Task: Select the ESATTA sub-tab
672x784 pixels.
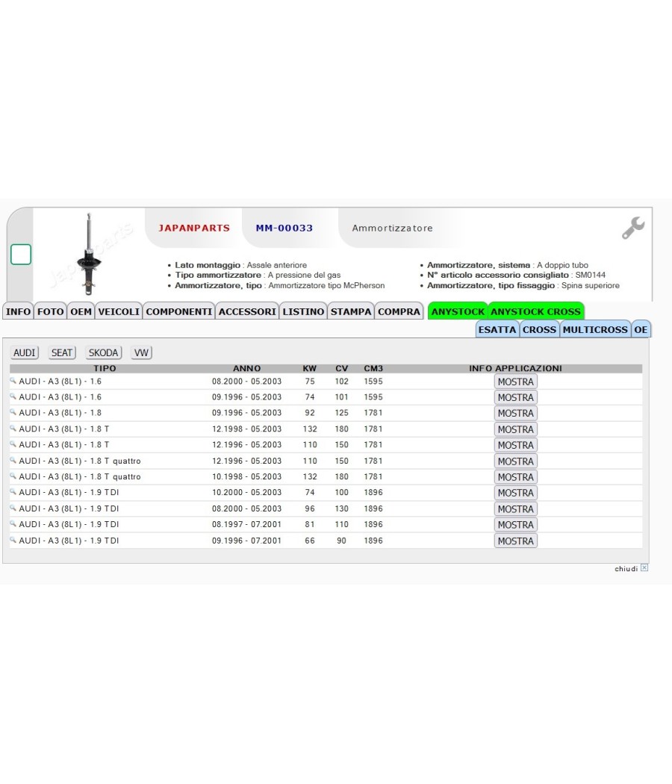Action: click(497, 329)
